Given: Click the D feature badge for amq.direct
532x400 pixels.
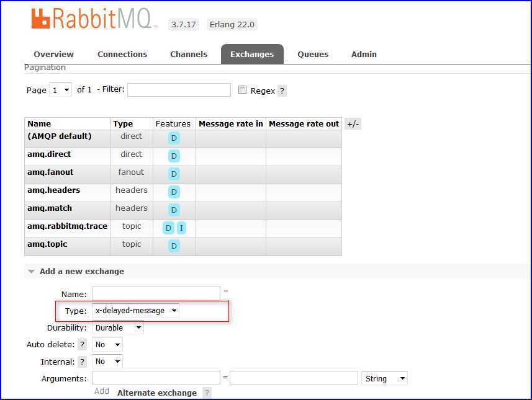Looking at the screenshot, I should click(174, 156).
